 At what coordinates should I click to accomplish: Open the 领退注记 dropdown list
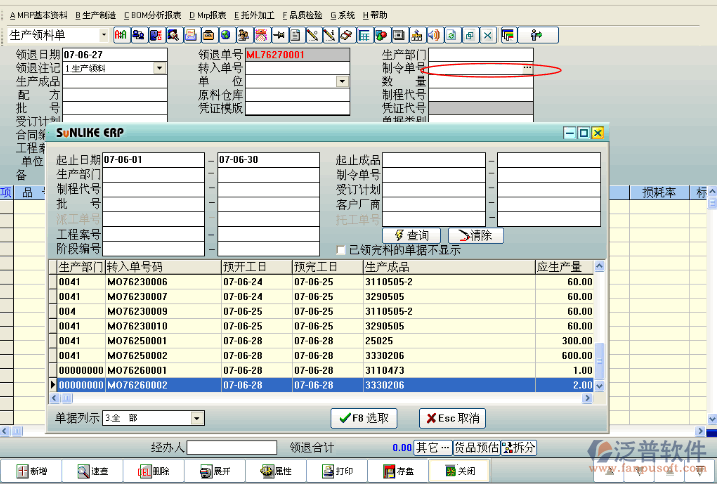159,68
